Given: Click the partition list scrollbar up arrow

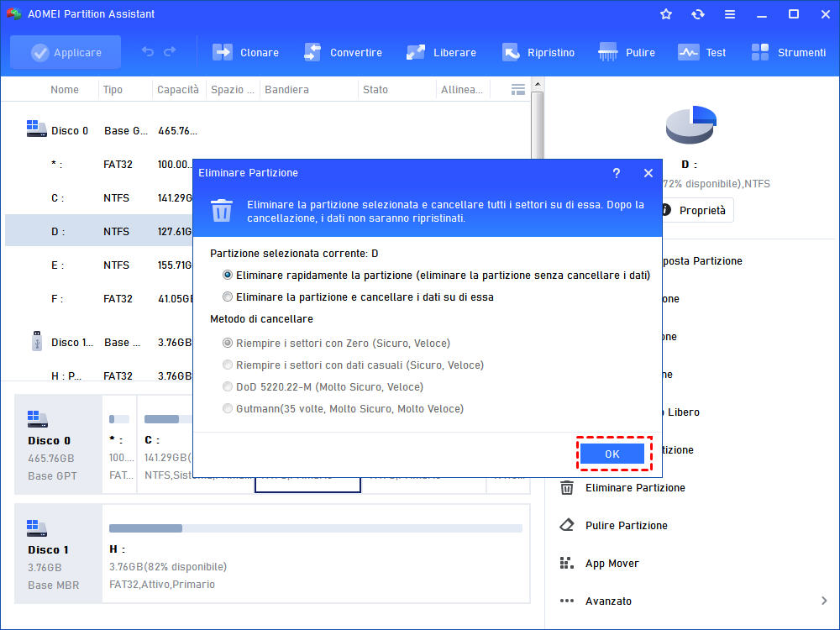Looking at the screenshot, I should coord(538,84).
